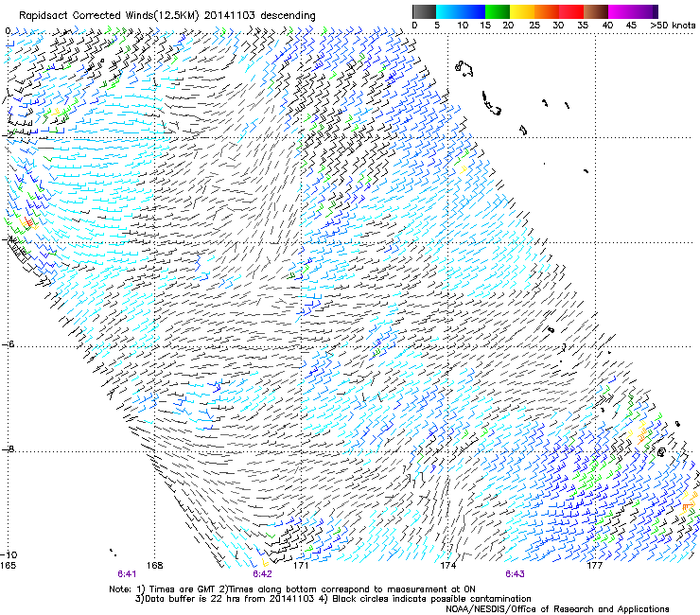Click the longitude label 165
This screenshot has height=615, width=700.
coord(8,566)
